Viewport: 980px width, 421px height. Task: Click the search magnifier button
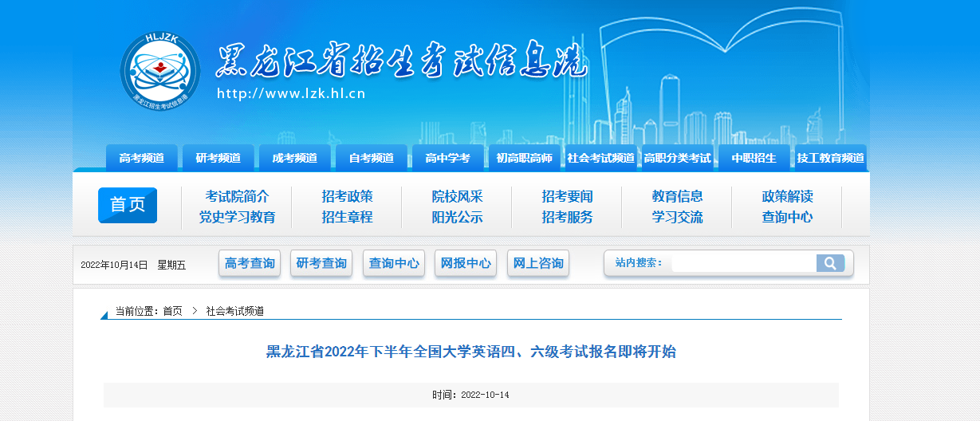(x=830, y=263)
